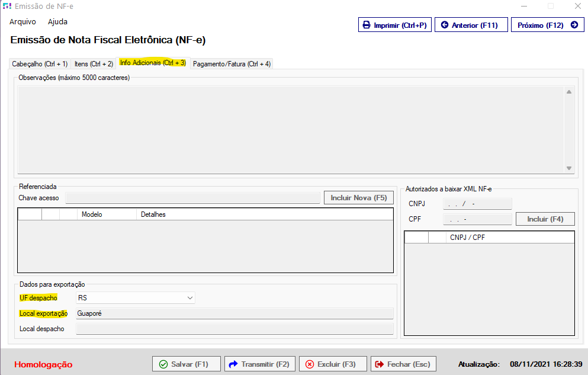Open the Ajuda menu

57,22
